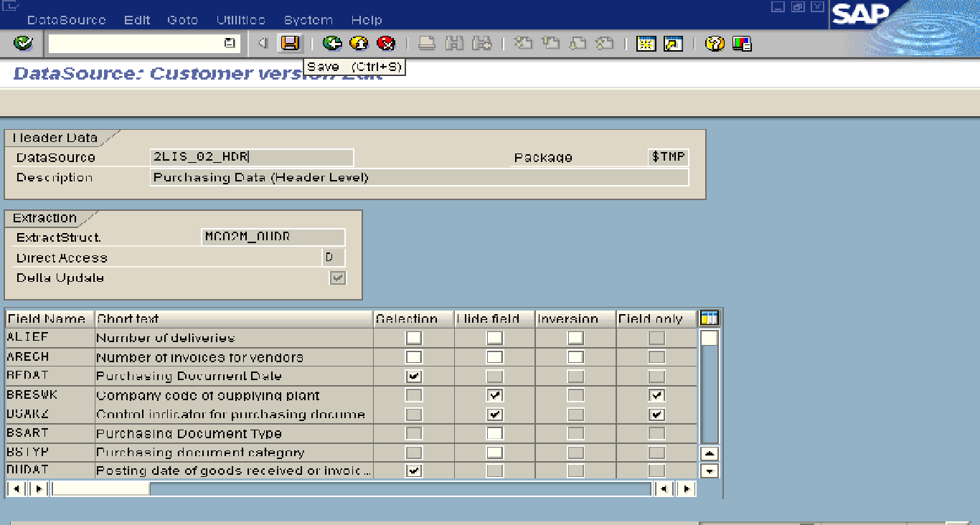This screenshot has width=980, height=525.
Task: Click table vertical scrollbar up arrow
Action: click(709, 453)
